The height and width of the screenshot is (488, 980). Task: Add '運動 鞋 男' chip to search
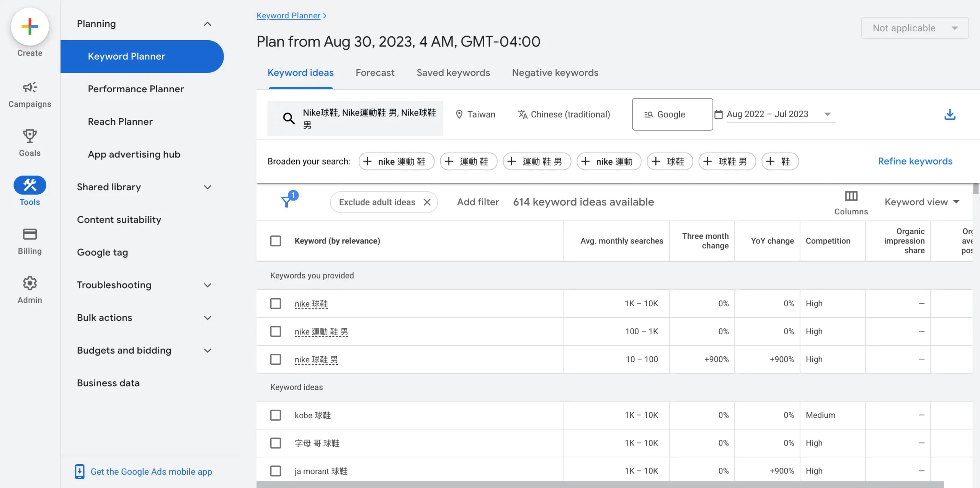point(537,162)
